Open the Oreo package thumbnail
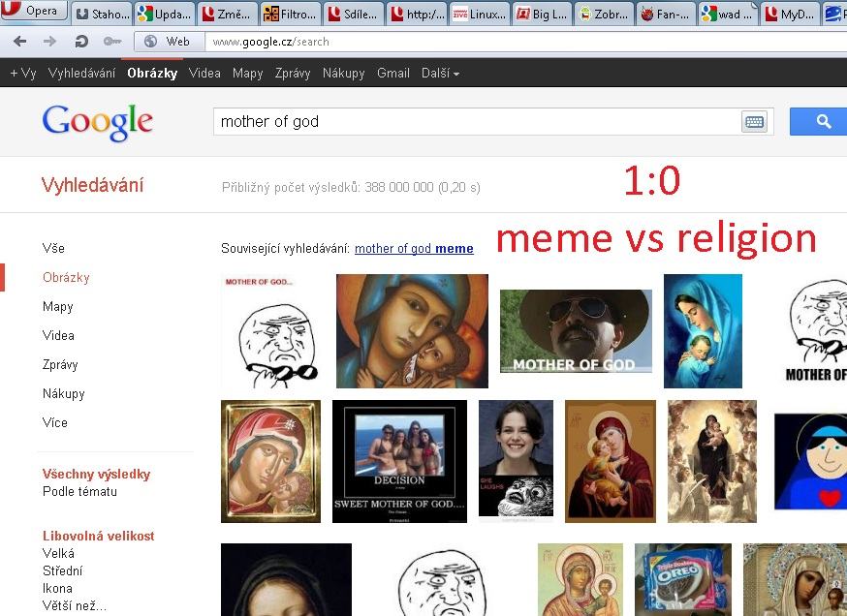The width and height of the screenshot is (847, 616). (683, 579)
